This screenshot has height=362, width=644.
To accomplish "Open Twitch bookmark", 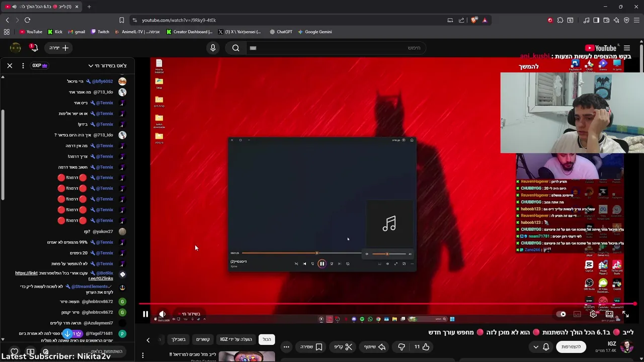I will 100,32.
